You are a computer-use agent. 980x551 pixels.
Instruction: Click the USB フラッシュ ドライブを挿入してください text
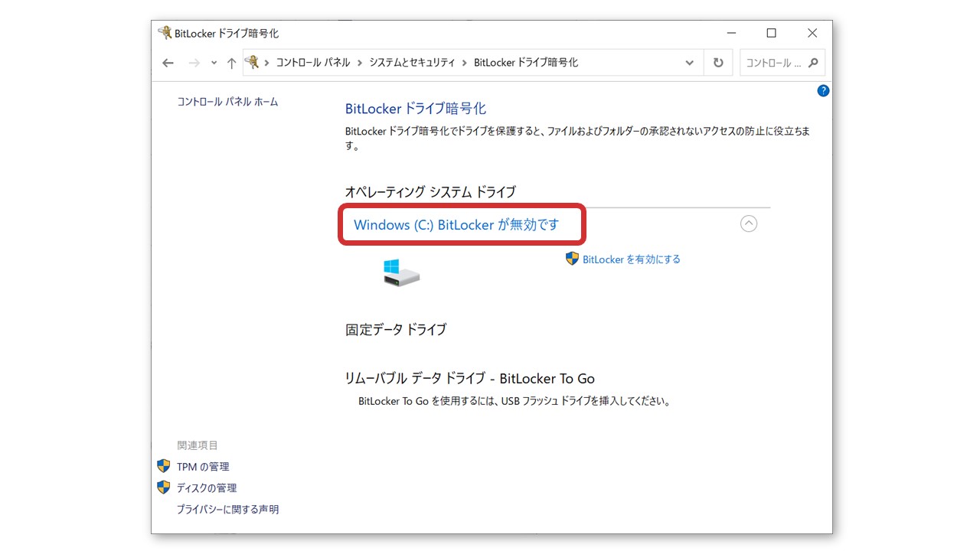(586, 401)
